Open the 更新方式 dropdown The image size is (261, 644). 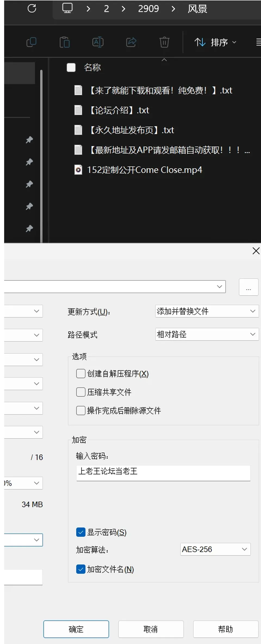tap(207, 311)
